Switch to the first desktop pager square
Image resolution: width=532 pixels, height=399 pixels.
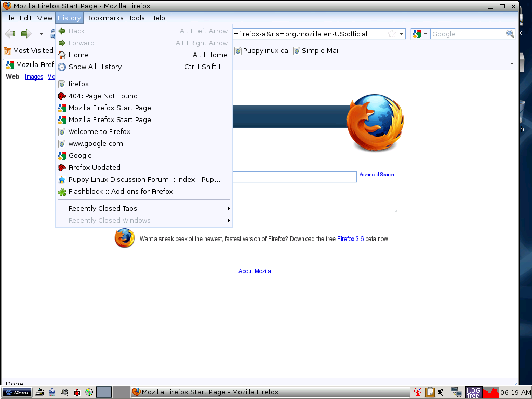coord(104,392)
